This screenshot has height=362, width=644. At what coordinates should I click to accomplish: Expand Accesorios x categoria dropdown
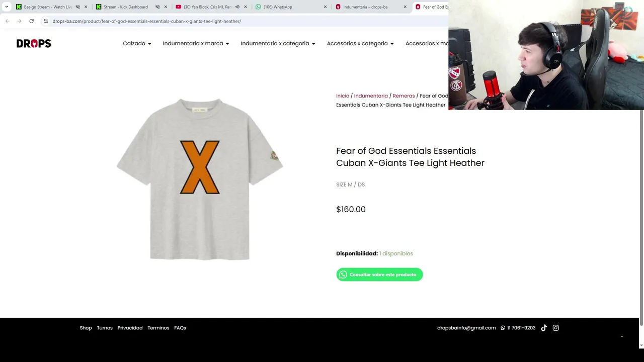click(x=360, y=43)
